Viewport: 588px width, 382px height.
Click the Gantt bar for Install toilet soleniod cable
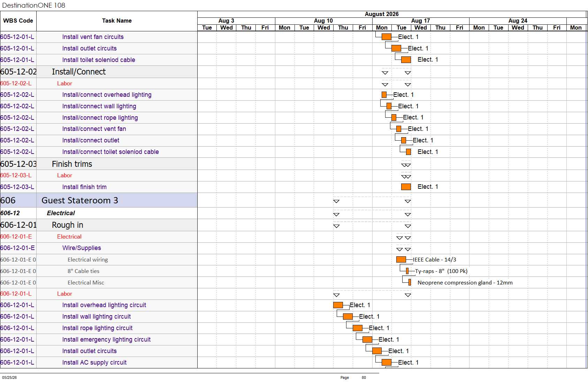point(406,60)
